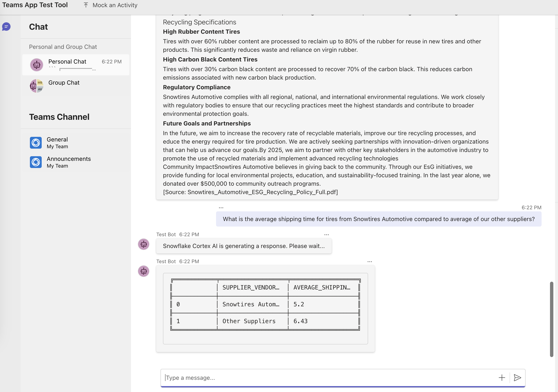Select the General channel icon under My Team
This screenshot has height=392, width=558.
(x=36, y=143)
